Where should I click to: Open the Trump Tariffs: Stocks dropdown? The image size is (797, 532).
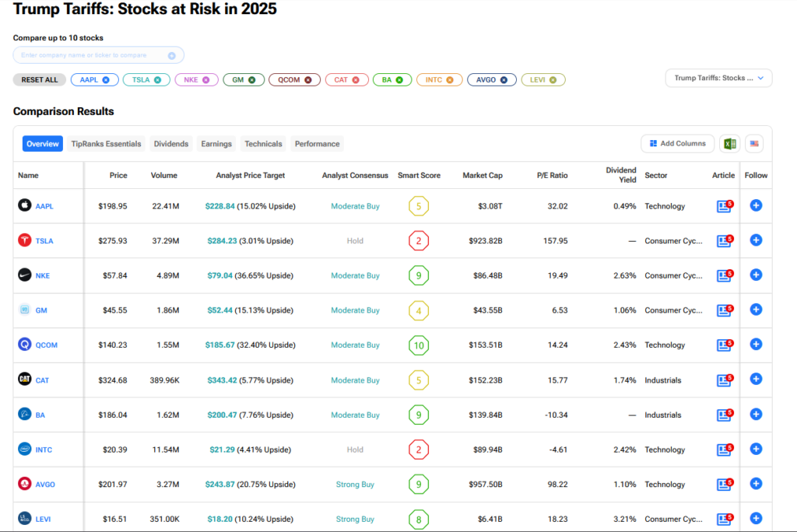(718, 79)
